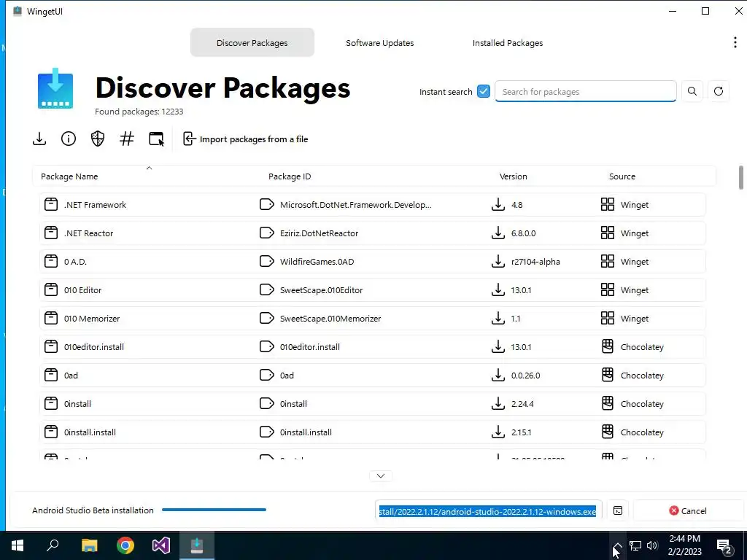Viewport: 747px width, 560px height.
Task: Click the tag icon next to WildfireGames.0AD
Action: [x=267, y=262]
